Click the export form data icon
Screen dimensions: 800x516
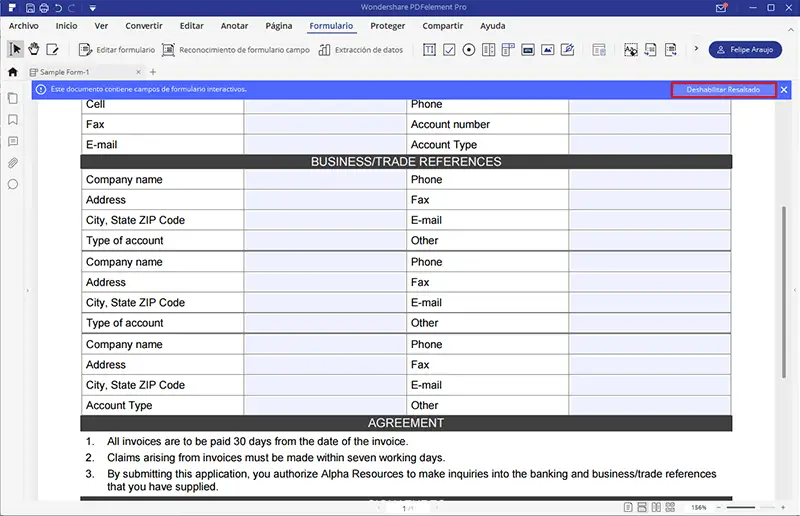[x=670, y=50]
